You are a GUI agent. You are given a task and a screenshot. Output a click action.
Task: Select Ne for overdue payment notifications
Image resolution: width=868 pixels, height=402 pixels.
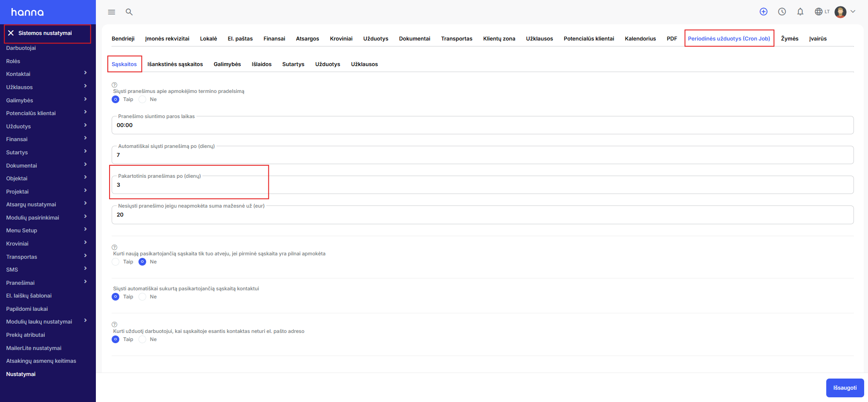[142, 99]
